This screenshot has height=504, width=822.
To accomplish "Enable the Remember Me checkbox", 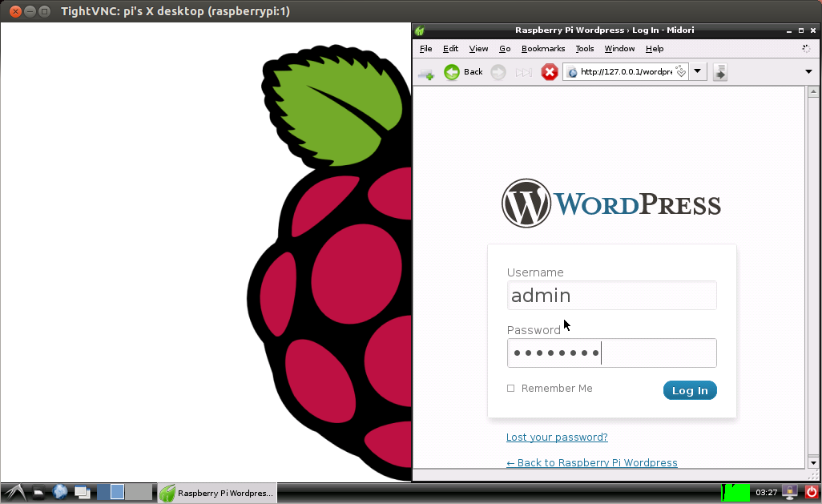I will coord(511,389).
